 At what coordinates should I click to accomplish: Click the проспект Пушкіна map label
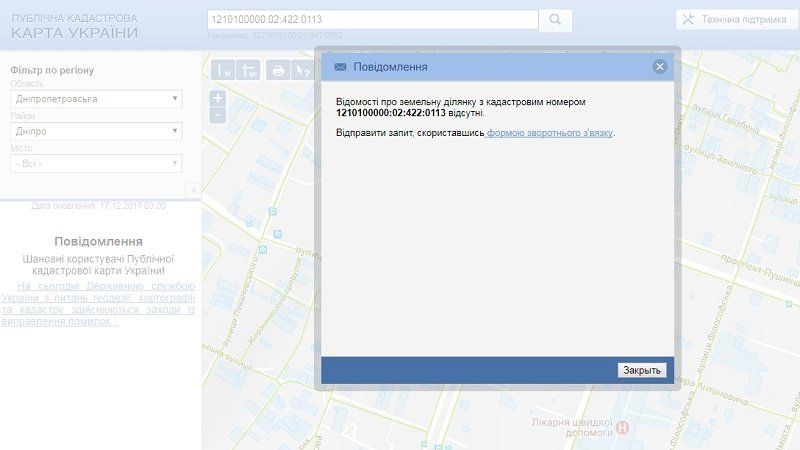click(761, 269)
